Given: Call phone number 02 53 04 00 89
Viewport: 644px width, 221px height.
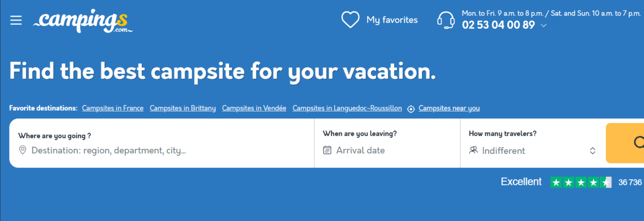Looking at the screenshot, I should pos(498,25).
